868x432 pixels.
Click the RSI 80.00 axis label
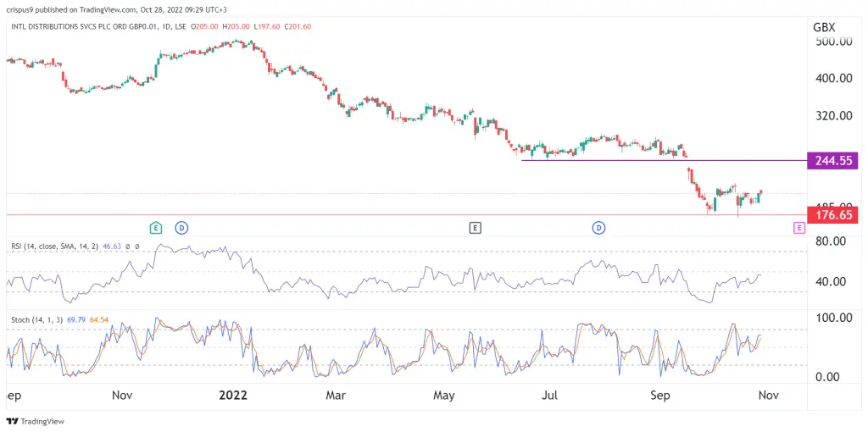pyautogui.click(x=830, y=241)
